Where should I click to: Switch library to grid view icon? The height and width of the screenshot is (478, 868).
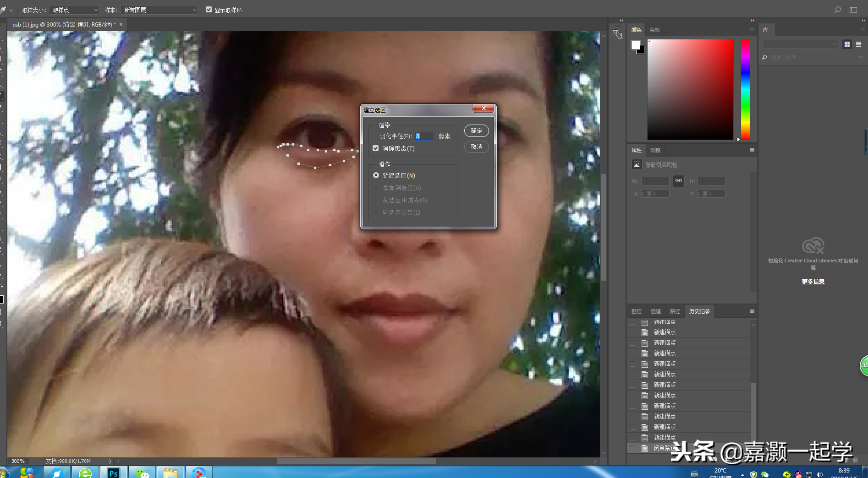pos(847,44)
